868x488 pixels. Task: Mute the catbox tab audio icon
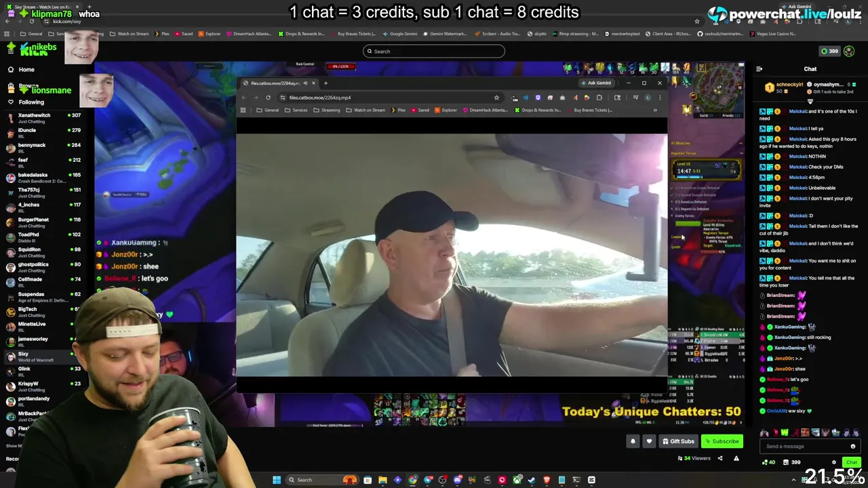tap(304, 83)
